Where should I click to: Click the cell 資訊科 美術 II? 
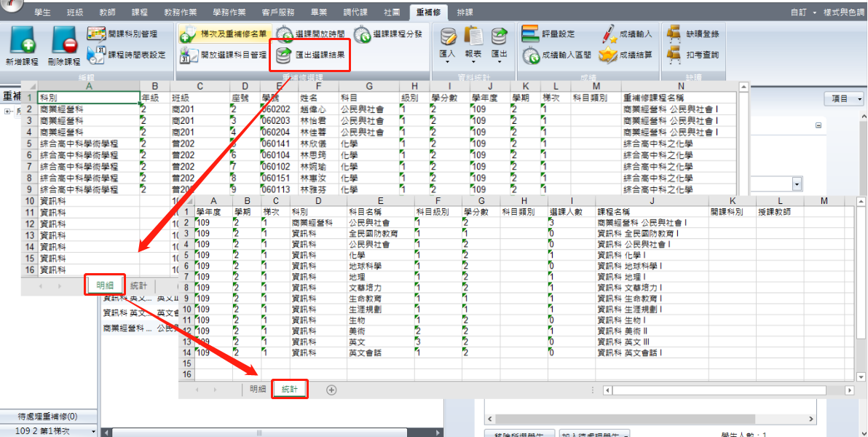(x=651, y=331)
